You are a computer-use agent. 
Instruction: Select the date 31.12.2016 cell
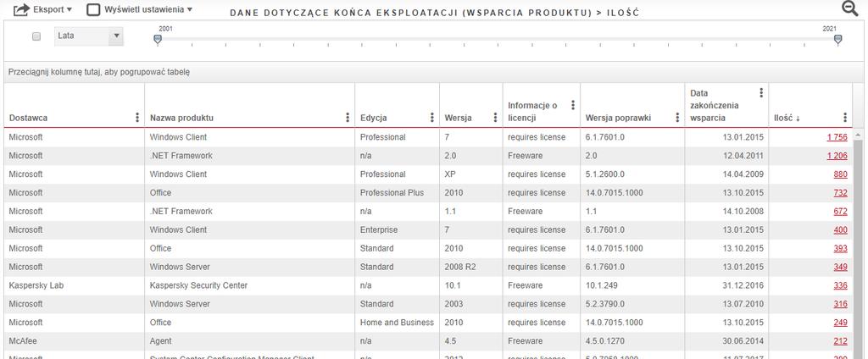[726, 285]
